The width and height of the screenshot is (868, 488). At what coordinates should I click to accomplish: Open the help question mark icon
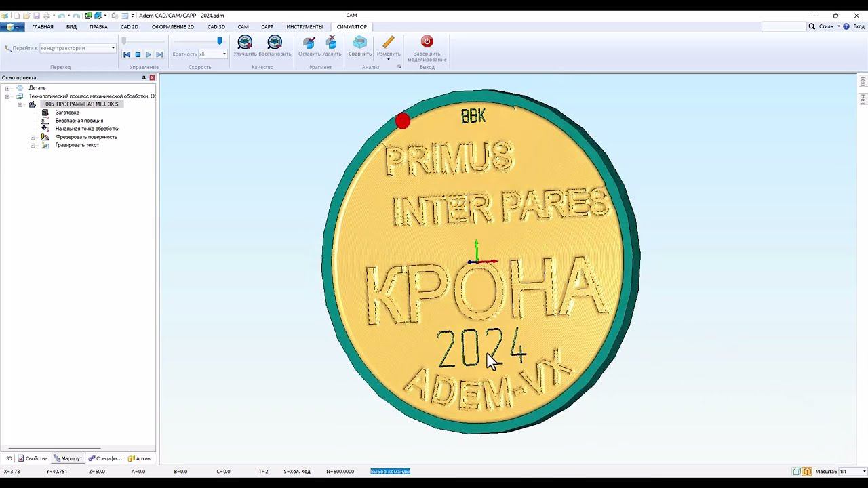click(846, 26)
